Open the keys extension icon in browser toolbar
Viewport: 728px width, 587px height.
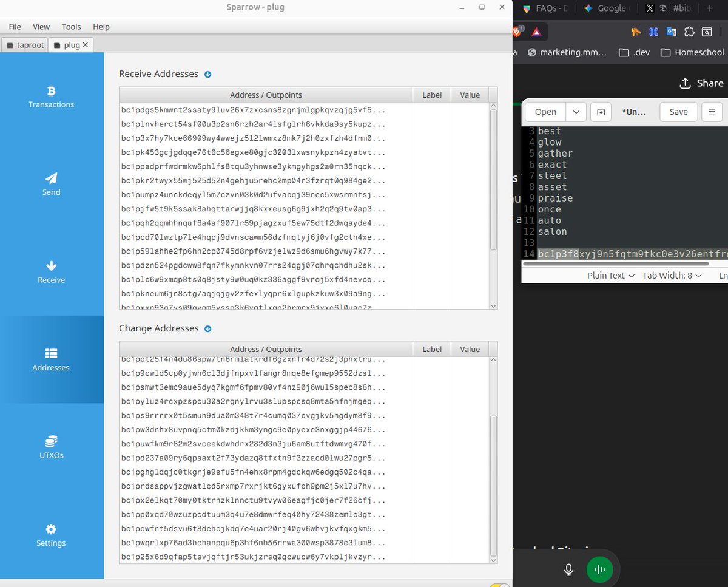636,32
